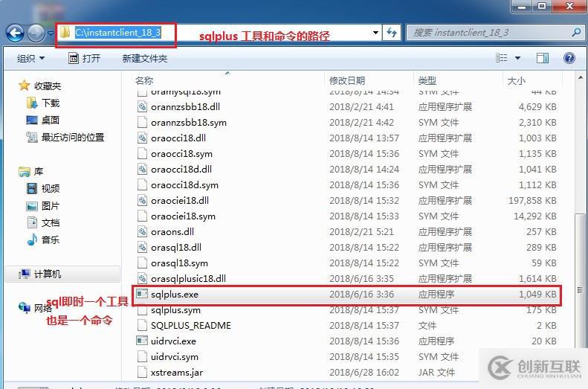Select the oraons.dll file icon

point(142,232)
